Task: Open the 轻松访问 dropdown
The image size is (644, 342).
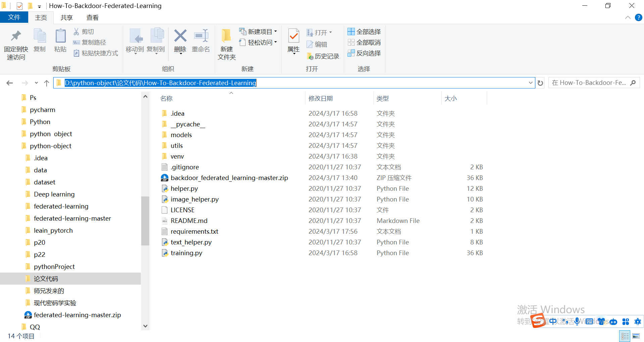Action: (258, 42)
